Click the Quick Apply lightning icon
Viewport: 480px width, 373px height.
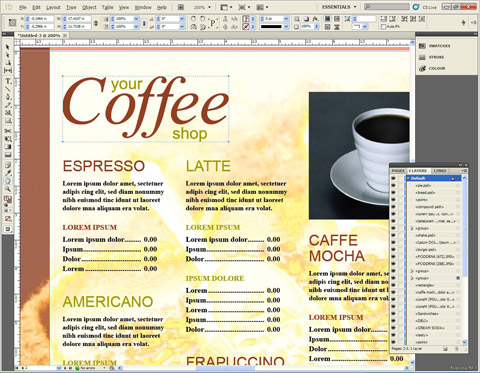point(464,22)
